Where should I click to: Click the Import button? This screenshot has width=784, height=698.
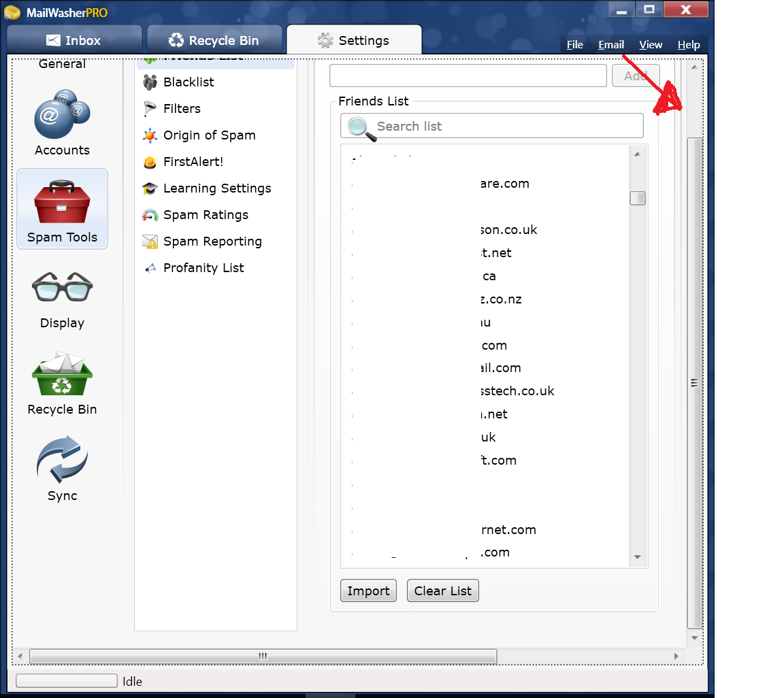[x=368, y=591]
